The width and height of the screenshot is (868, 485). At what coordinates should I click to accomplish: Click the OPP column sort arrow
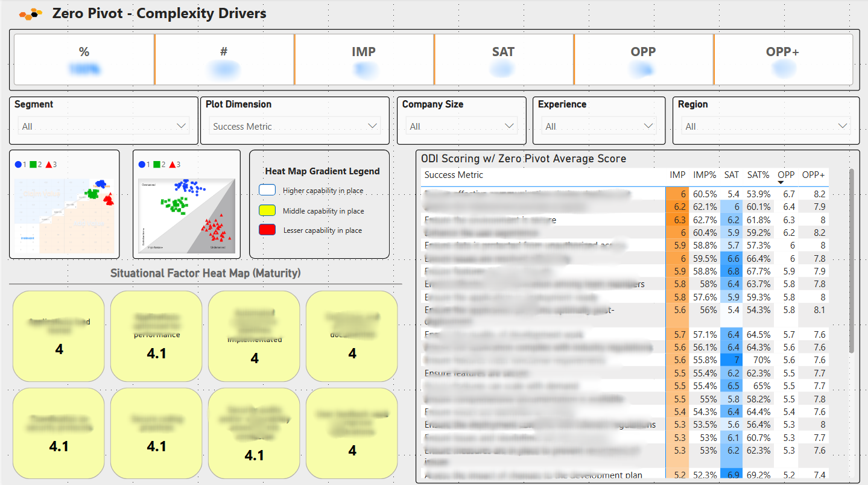coord(781,183)
